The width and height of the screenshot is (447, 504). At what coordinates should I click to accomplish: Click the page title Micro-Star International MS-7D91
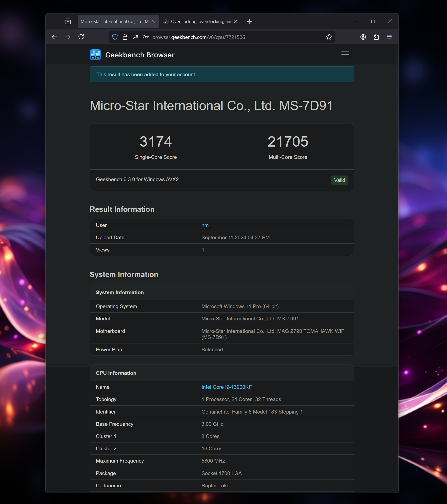211,106
